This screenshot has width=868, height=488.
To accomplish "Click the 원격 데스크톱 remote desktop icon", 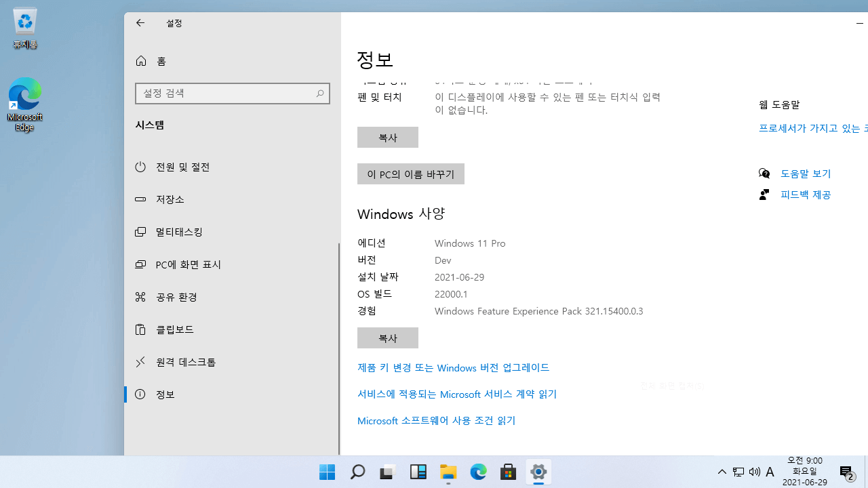I will 140,362.
